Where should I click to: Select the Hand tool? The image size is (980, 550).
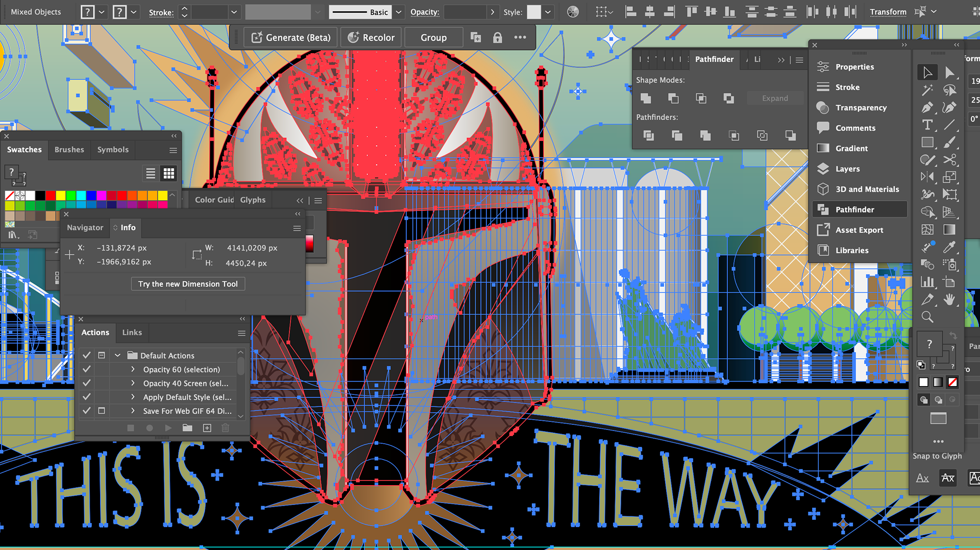pyautogui.click(x=949, y=300)
